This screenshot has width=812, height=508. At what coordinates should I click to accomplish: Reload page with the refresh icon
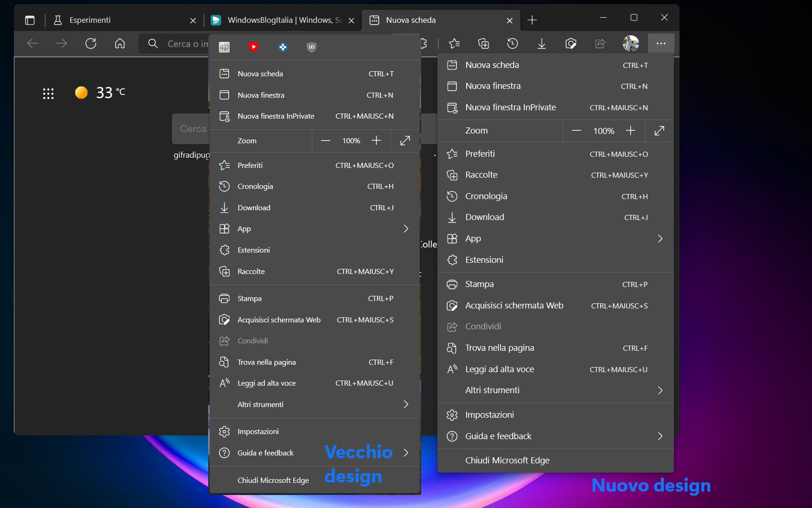click(91, 44)
